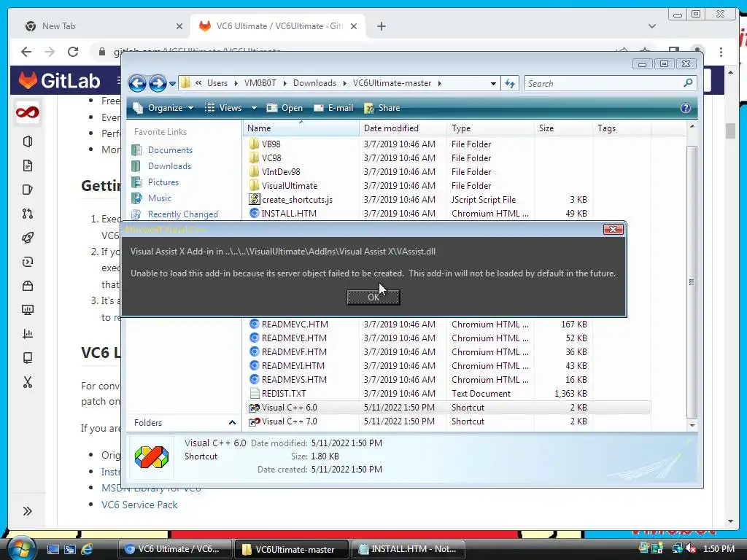Expand the address bar history dropdown
The width and height of the screenshot is (747, 560).
pos(493,83)
